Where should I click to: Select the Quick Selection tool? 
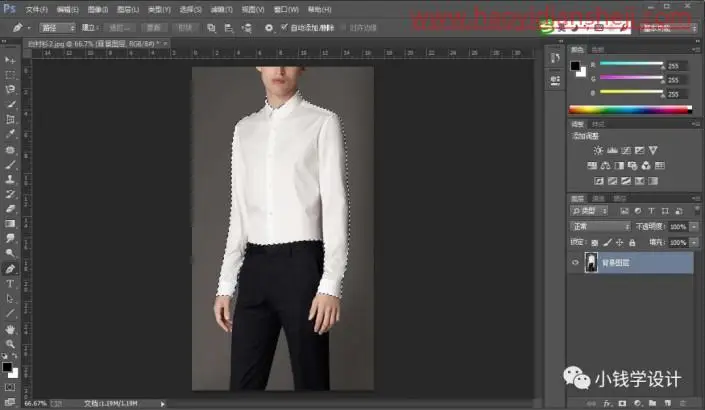click(10, 104)
